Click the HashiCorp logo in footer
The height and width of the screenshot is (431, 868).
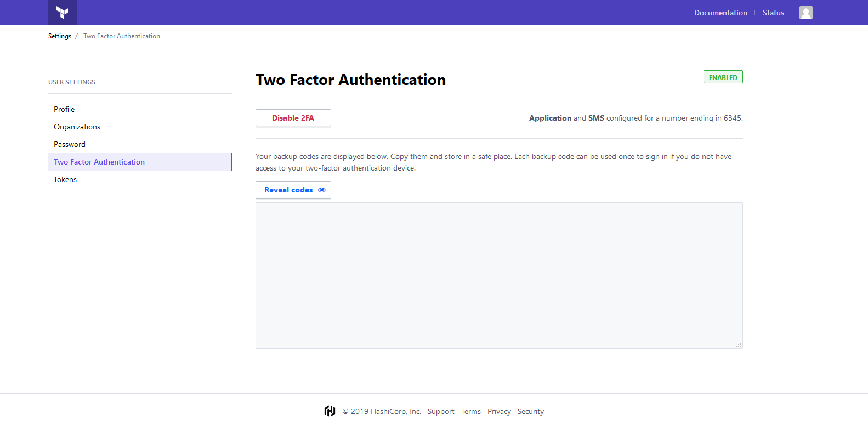(330, 411)
